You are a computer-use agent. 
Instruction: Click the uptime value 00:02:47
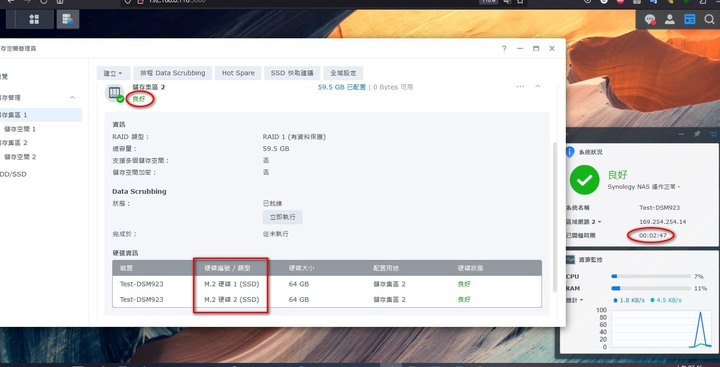[x=653, y=236]
